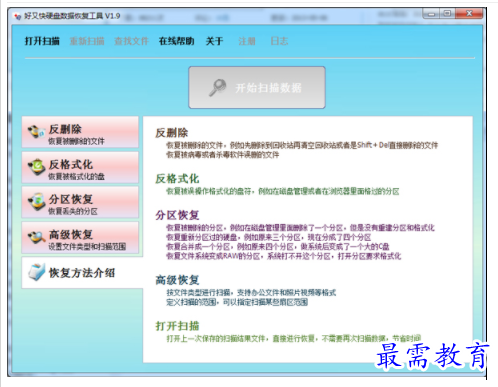Open the 关于 about menu
The width and height of the screenshot is (498, 387).
[x=214, y=41]
